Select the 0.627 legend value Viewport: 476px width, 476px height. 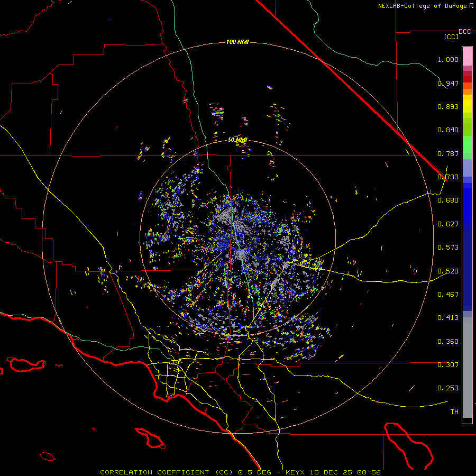pos(448,224)
